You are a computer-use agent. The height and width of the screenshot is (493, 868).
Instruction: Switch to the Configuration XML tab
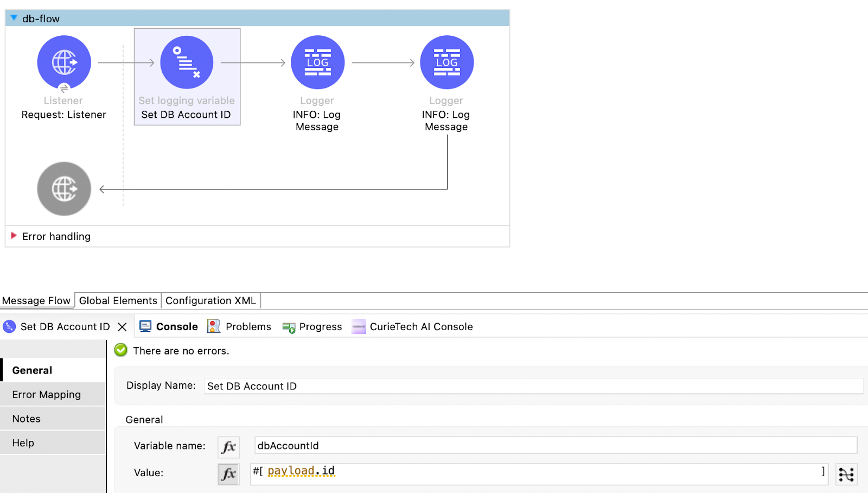tap(210, 300)
